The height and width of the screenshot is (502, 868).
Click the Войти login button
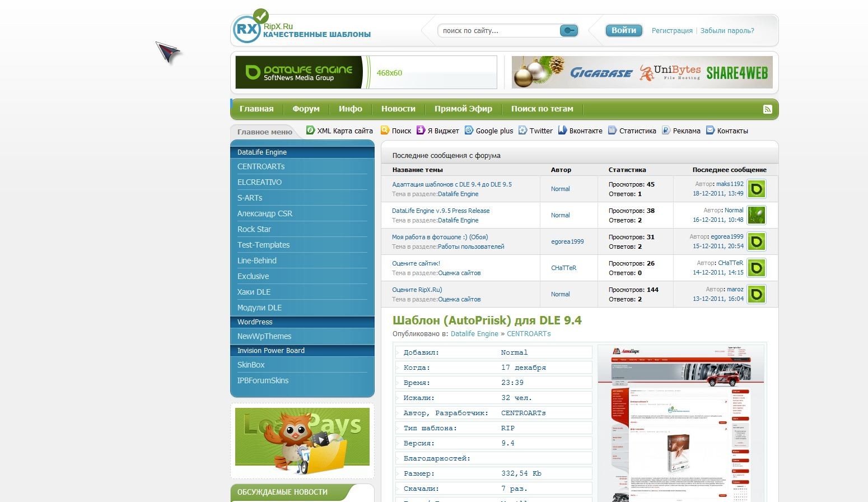point(624,30)
